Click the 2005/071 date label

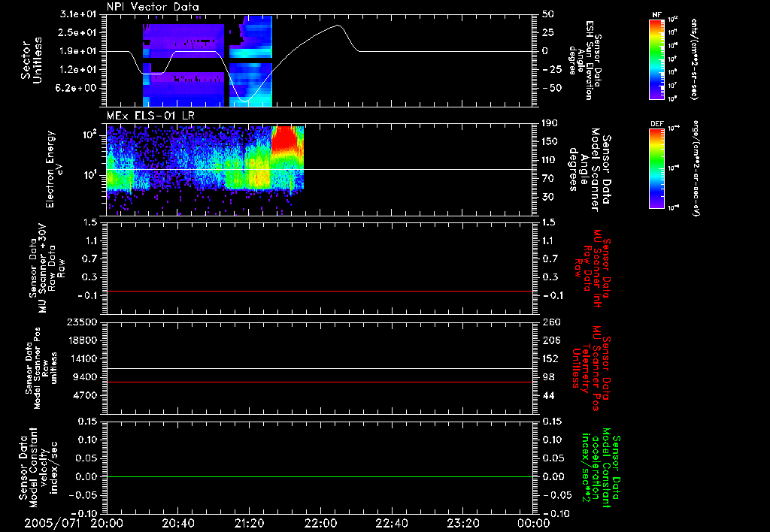tap(52, 524)
